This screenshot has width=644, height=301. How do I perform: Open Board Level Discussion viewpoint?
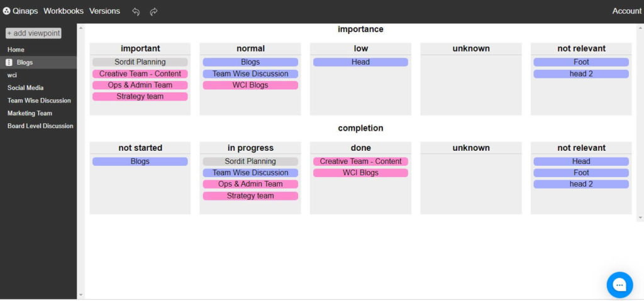tap(40, 126)
